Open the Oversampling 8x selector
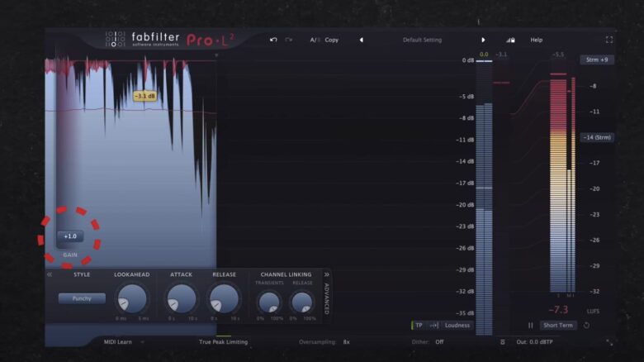644x362 pixels. coord(324,342)
